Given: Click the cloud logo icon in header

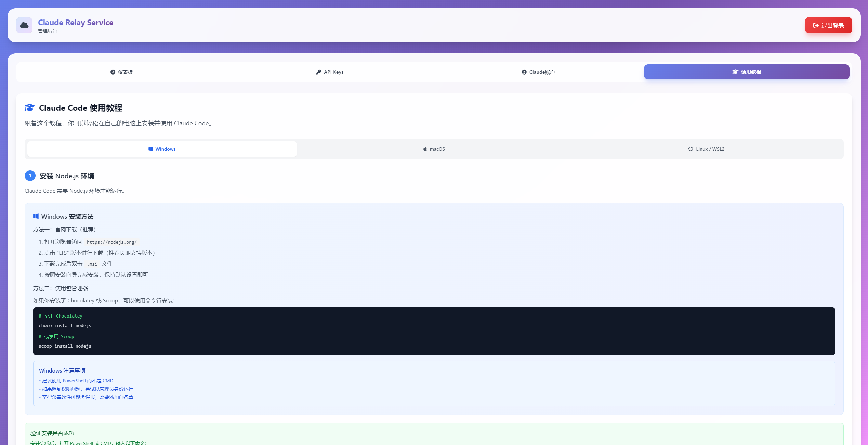Looking at the screenshot, I should [x=24, y=25].
